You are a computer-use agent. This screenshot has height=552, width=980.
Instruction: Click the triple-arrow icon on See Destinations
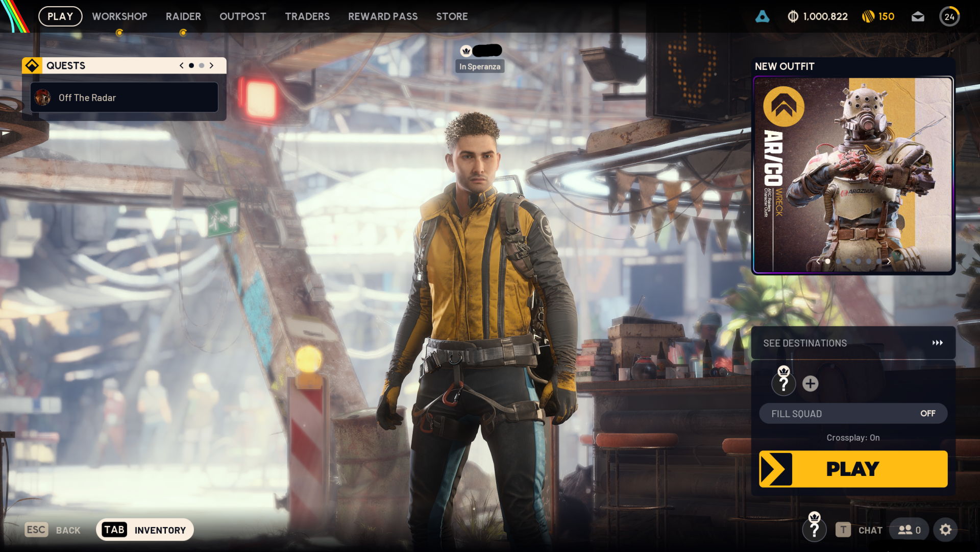[x=937, y=343]
